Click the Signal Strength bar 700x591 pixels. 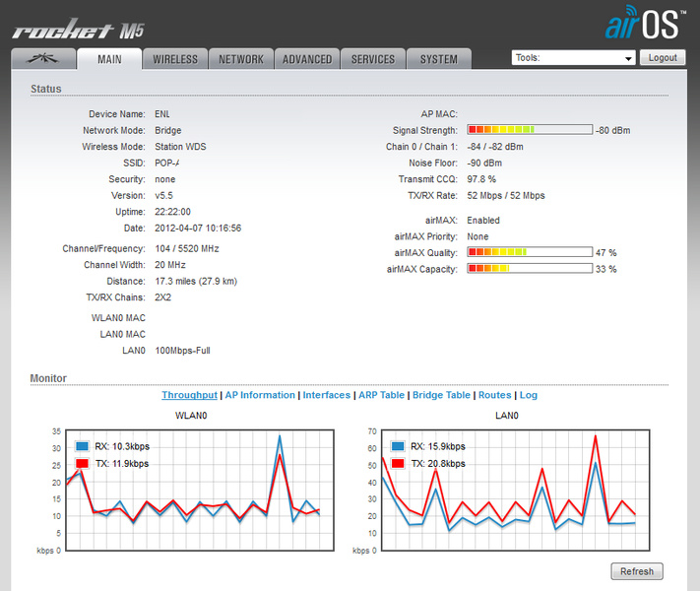530,130
